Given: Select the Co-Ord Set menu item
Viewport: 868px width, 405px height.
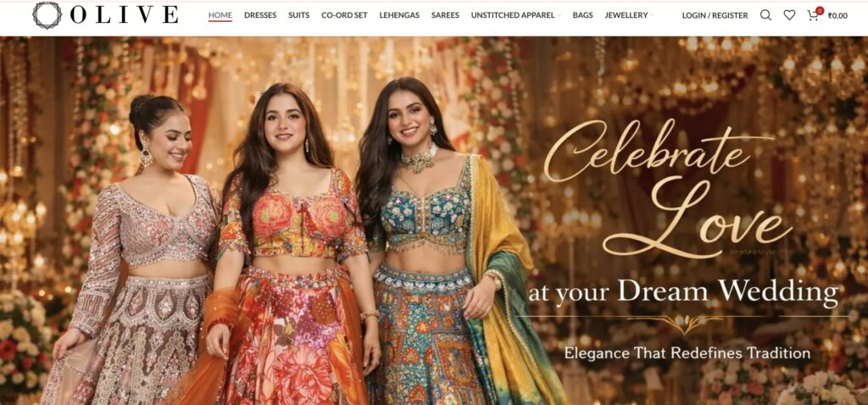Looking at the screenshot, I should 344,15.
